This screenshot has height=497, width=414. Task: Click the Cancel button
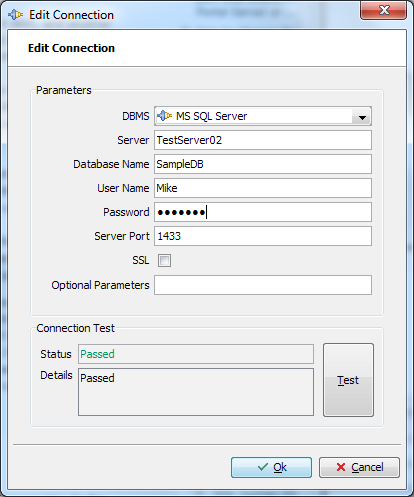pos(359,467)
